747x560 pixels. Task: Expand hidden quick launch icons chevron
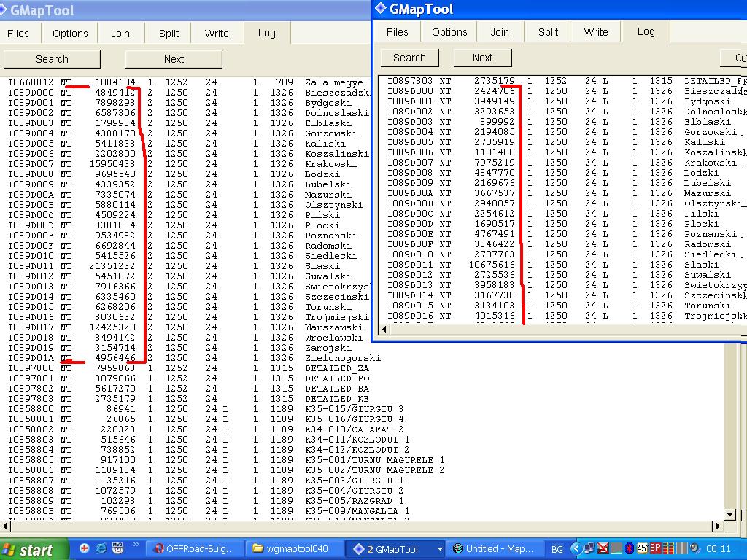[135, 548]
